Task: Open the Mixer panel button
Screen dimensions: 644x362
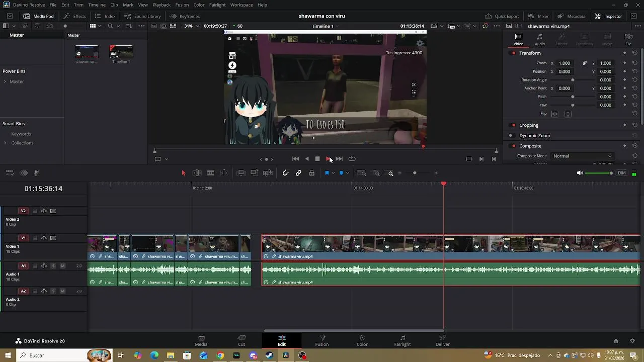Action: click(x=538, y=16)
